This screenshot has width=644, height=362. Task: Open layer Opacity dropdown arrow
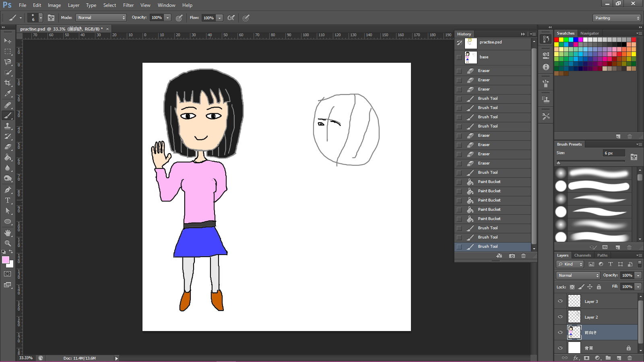click(x=638, y=276)
